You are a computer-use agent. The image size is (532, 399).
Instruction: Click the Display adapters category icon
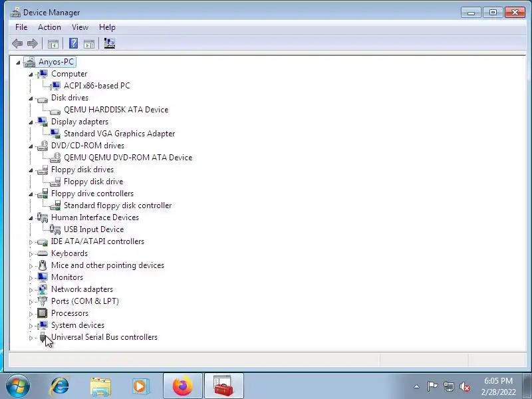tap(43, 122)
